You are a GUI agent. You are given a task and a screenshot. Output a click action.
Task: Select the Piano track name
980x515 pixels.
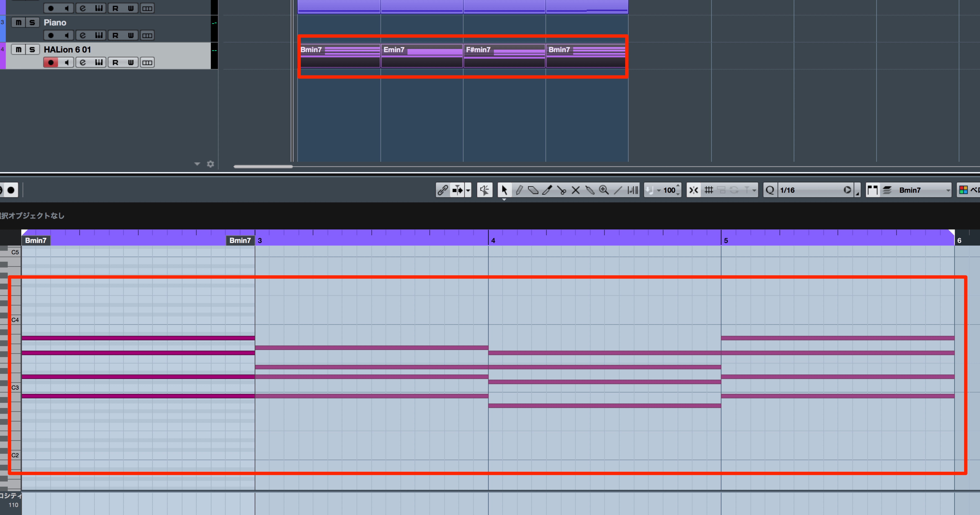tap(55, 22)
